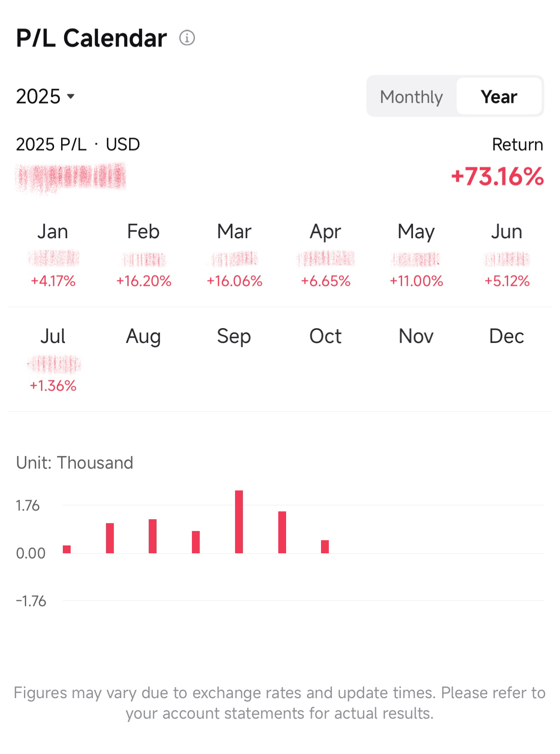Open July's +1.36% month cell

coord(53,360)
